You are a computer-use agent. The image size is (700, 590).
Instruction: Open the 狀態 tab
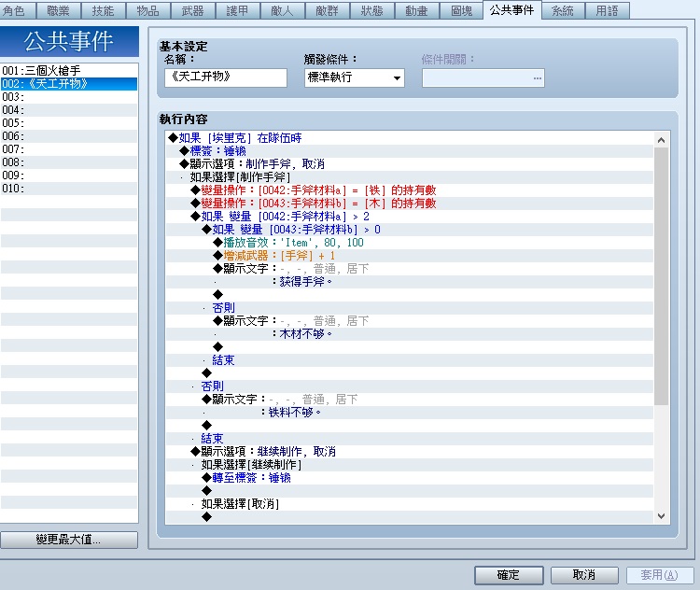point(371,10)
